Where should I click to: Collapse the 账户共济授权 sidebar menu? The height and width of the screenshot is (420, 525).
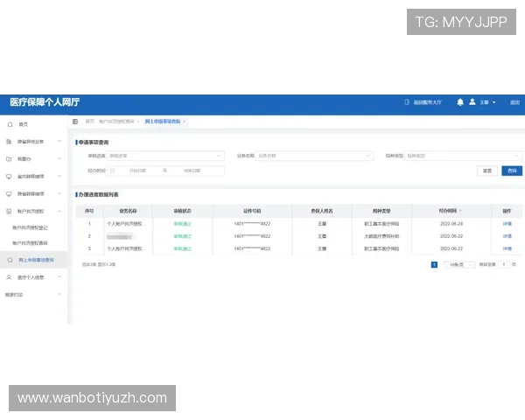[59, 211]
